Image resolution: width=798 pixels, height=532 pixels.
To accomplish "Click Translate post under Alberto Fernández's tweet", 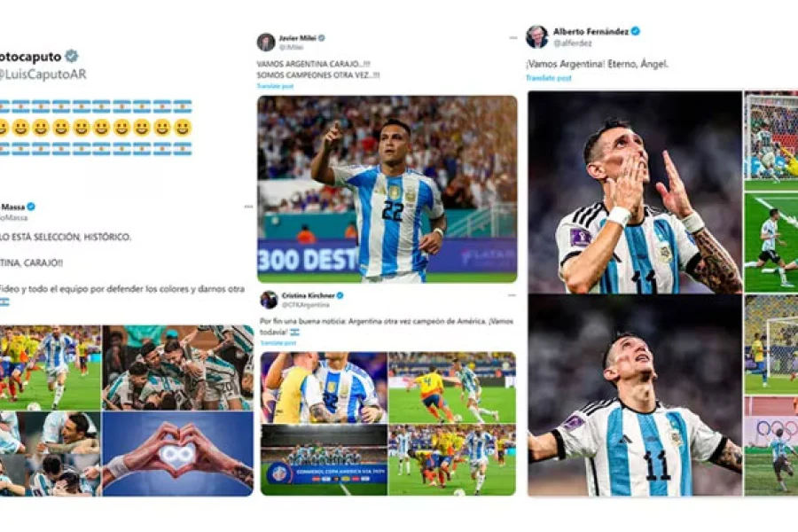I will pos(549,78).
